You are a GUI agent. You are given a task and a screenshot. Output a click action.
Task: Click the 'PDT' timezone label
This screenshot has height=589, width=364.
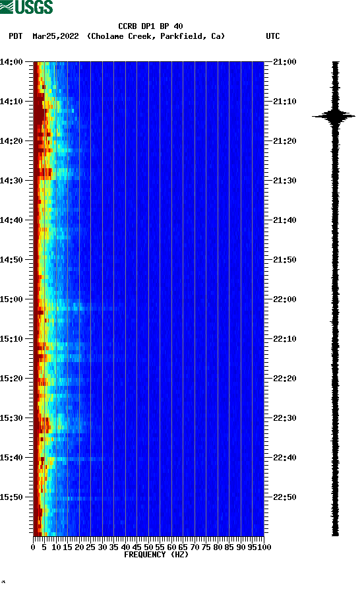[16, 36]
